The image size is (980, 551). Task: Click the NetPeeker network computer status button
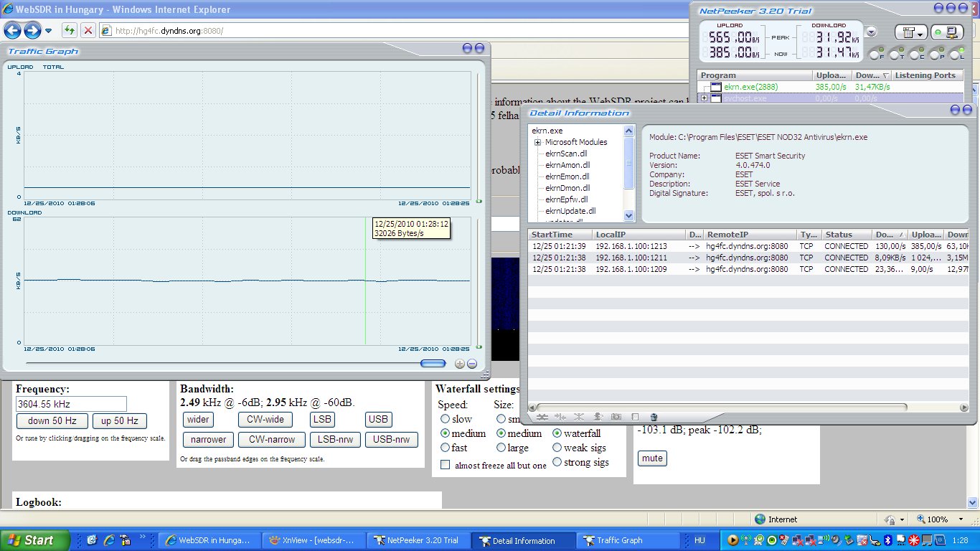click(x=947, y=33)
